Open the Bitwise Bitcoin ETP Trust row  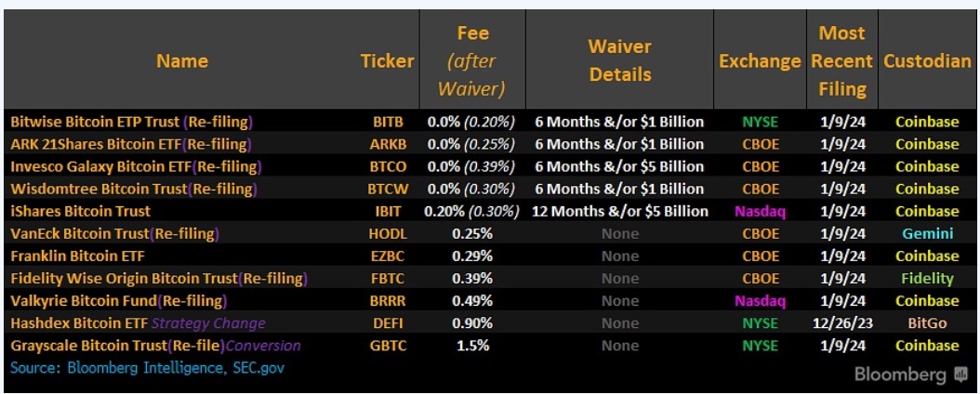[x=132, y=122]
